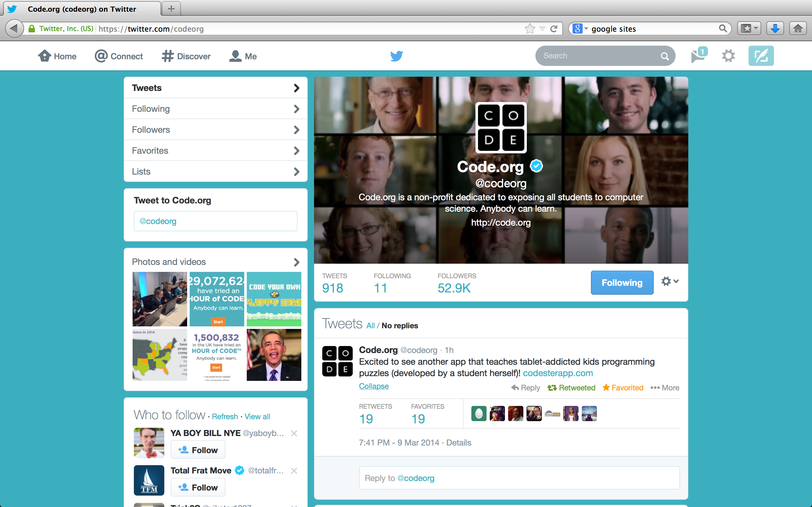Click the Reply to @codeorg field
This screenshot has height=507, width=812.
519,478
